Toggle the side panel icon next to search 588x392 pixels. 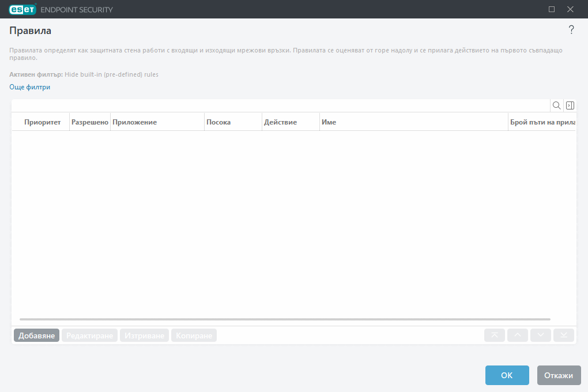click(570, 105)
